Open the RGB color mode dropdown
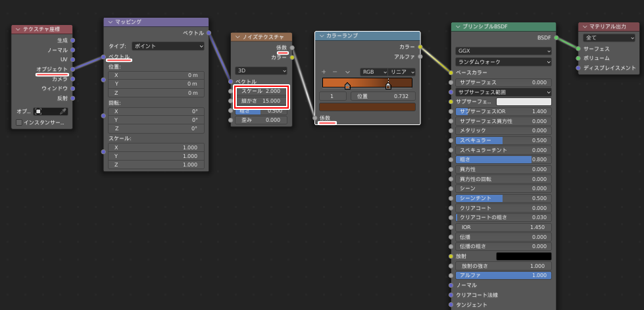The height and width of the screenshot is (310, 644). point(372,71)
